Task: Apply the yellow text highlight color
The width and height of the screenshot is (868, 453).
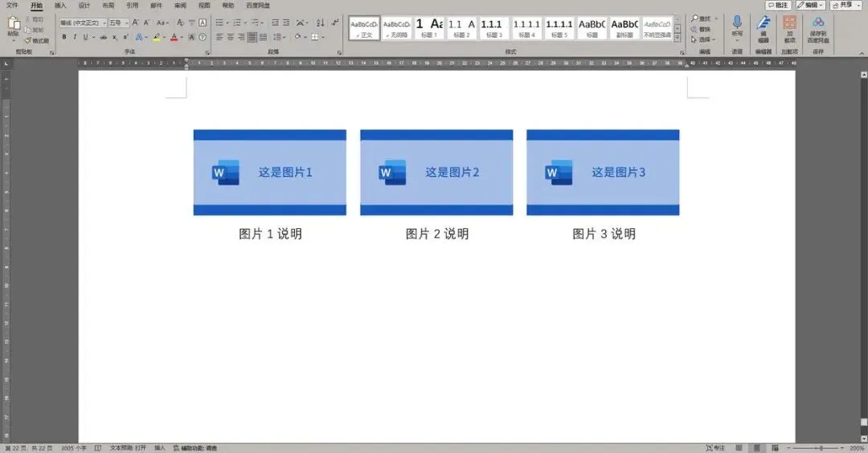Action: pyautogui.click(x=157, y=37)
